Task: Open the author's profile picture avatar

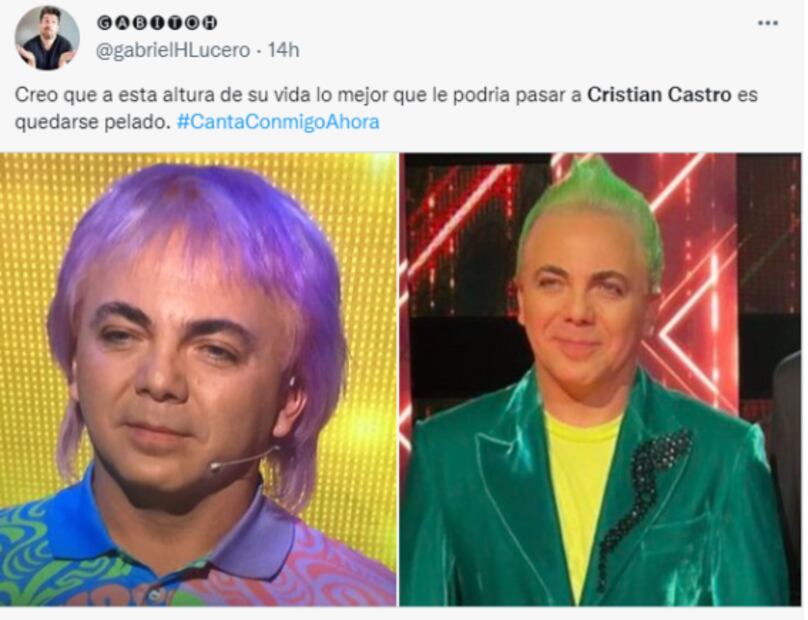Action: coord(47,38)
